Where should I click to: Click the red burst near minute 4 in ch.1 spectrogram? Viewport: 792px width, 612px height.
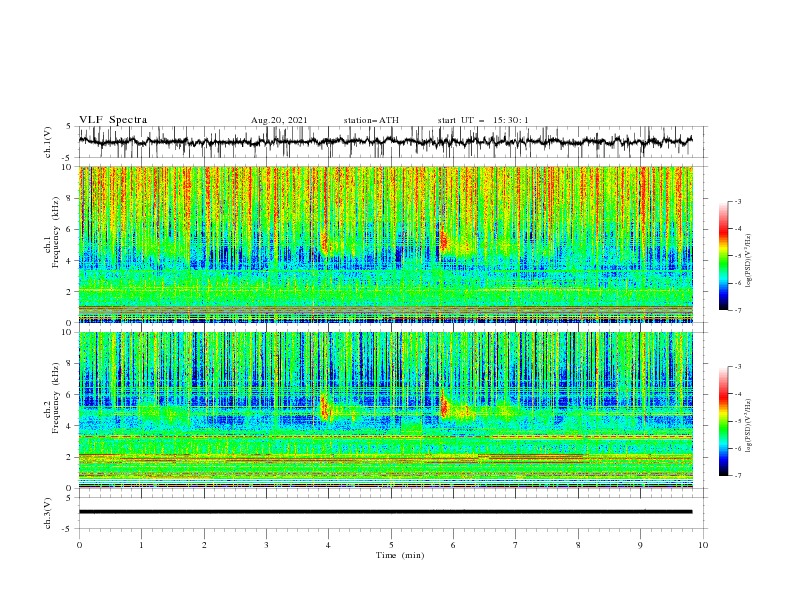click(x=325, y=242)
